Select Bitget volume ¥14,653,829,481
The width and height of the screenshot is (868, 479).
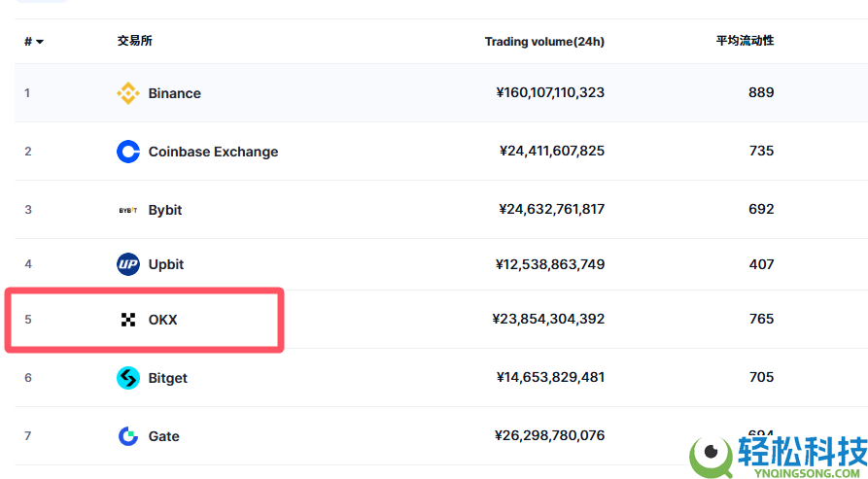(551, 377)
